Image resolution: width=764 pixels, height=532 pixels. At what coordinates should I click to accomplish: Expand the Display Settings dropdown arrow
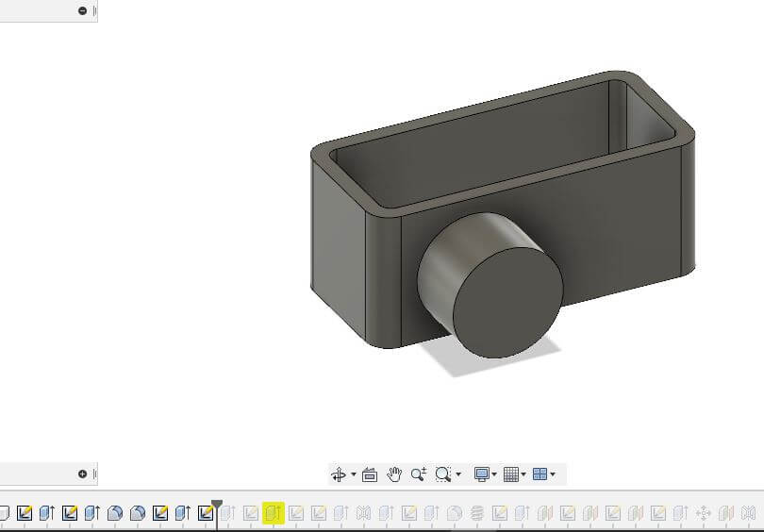(494, 474)
